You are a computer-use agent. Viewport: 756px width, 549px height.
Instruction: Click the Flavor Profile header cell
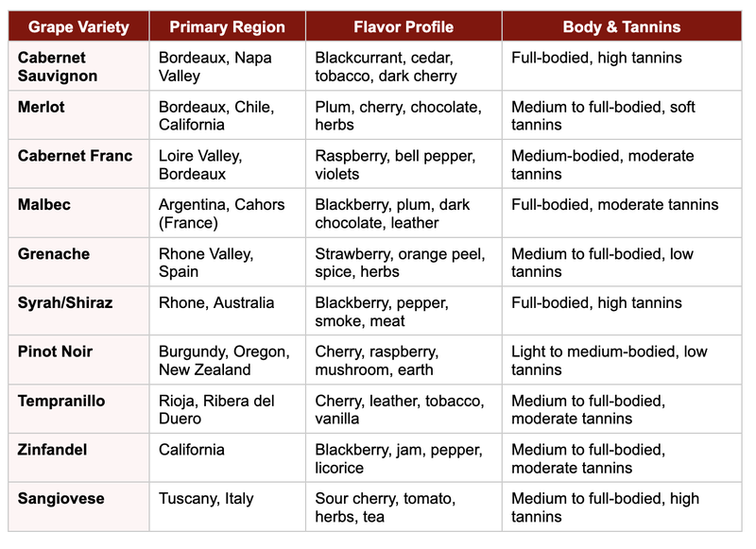404,26
